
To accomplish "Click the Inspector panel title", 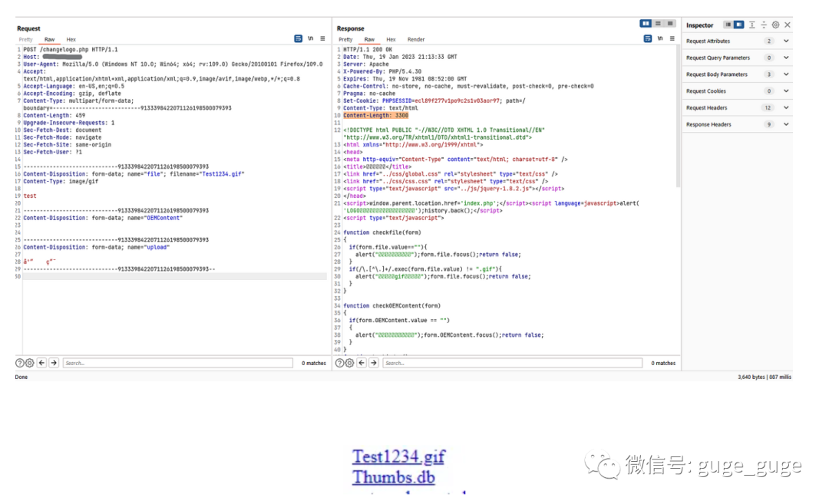I will 699,25.
